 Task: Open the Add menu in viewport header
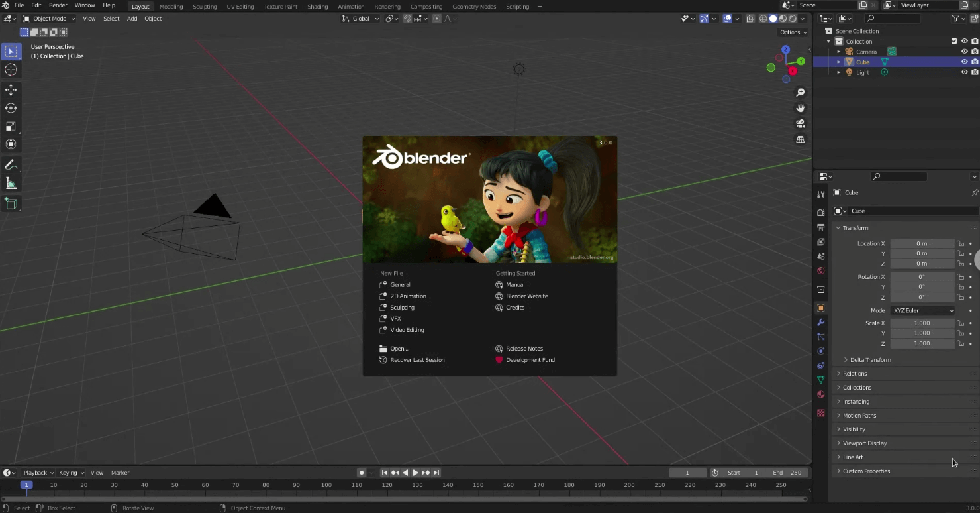coord(132,19)
